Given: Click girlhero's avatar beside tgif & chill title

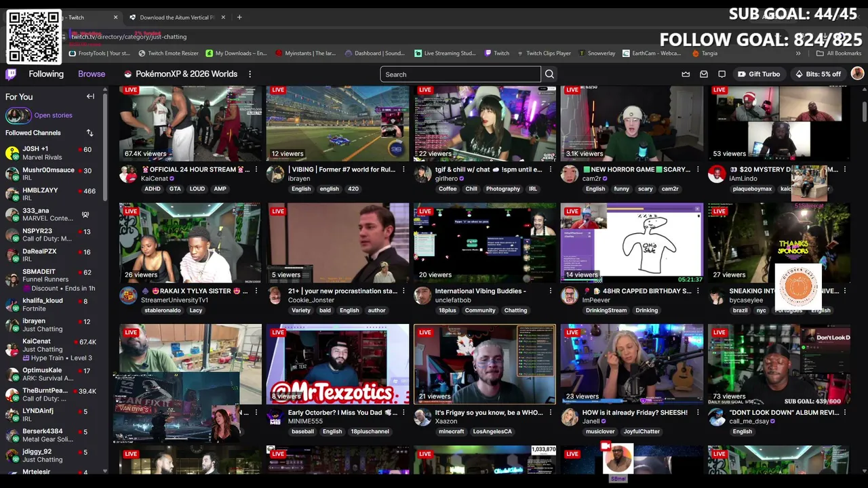Looking at the screenshot, I should pyautogui.click(x=422, y=174).
